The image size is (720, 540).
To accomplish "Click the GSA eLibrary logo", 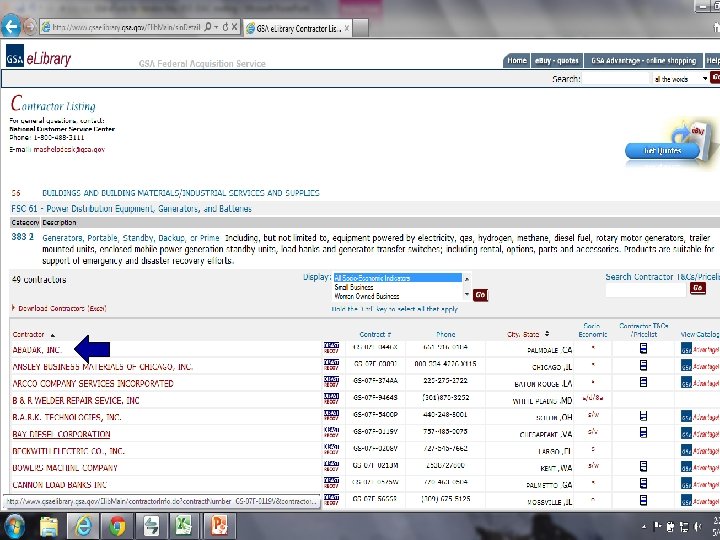I will [x=39, y=57].
